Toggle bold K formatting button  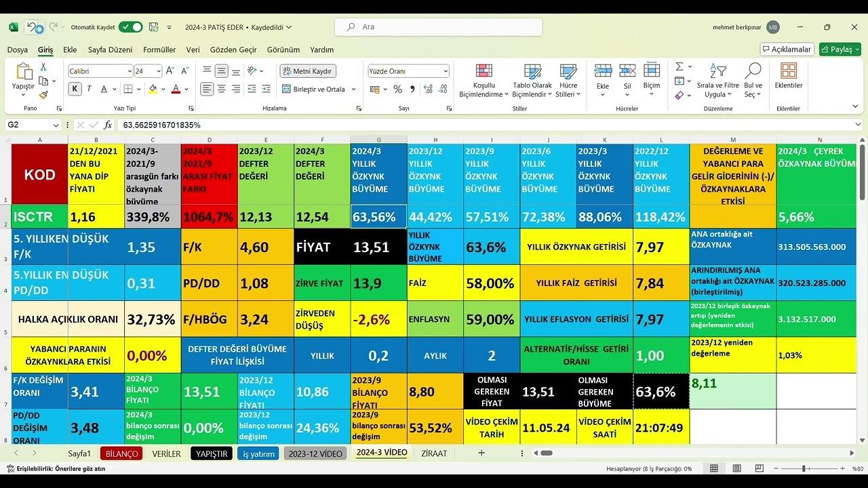click(75, 89)
